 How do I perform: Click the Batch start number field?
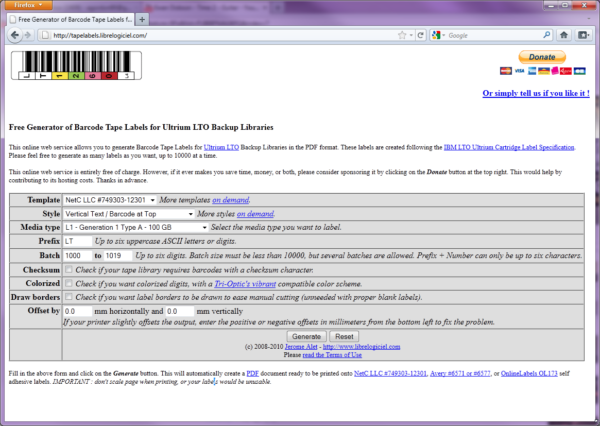point(78,255)
